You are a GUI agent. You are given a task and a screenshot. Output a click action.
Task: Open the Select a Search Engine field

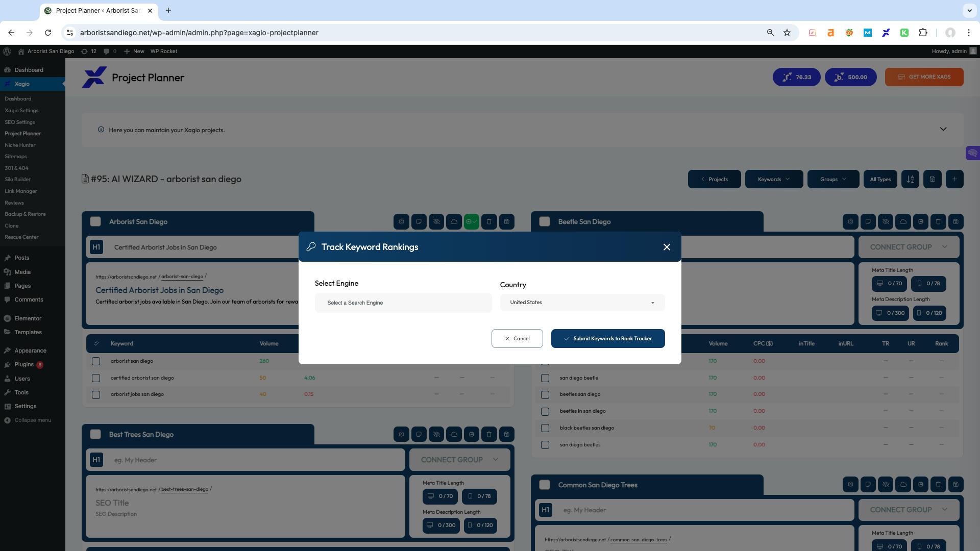coord(403,303)
